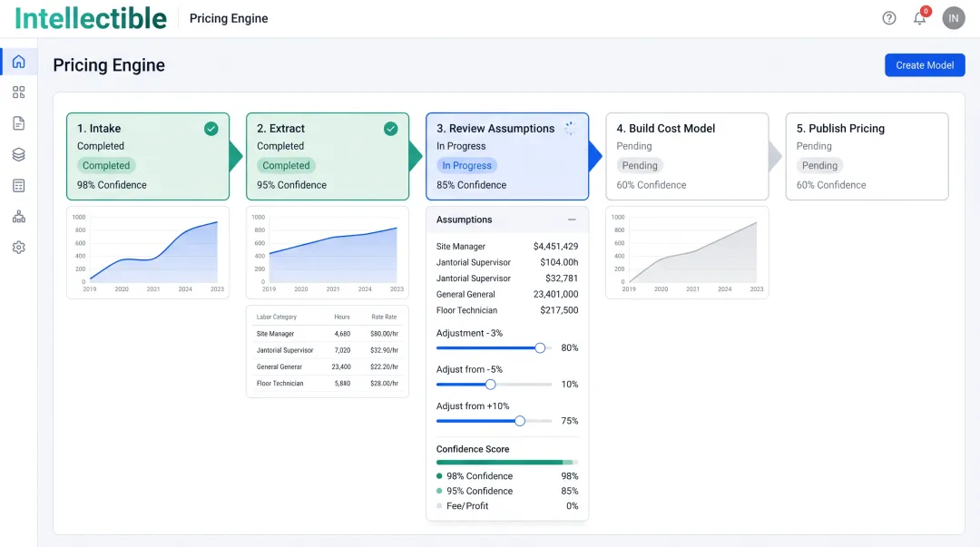Screen dimensions: 980x547
Task: Click the Adjust from -5% slider handle
Action: coord(491,385)
